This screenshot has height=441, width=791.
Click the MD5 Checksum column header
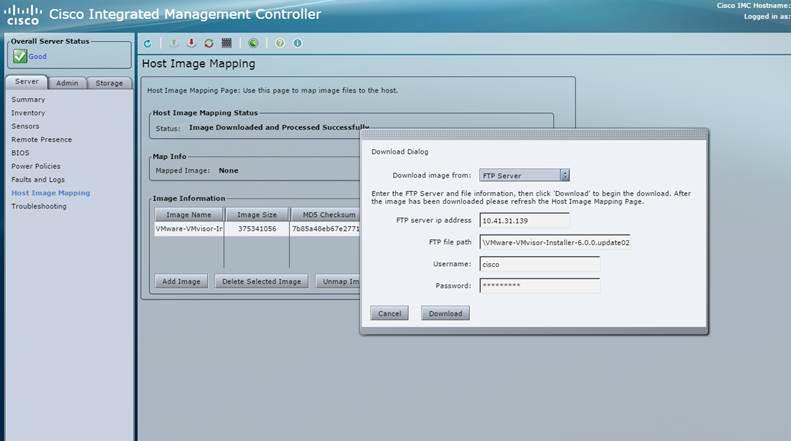[326, 215]
